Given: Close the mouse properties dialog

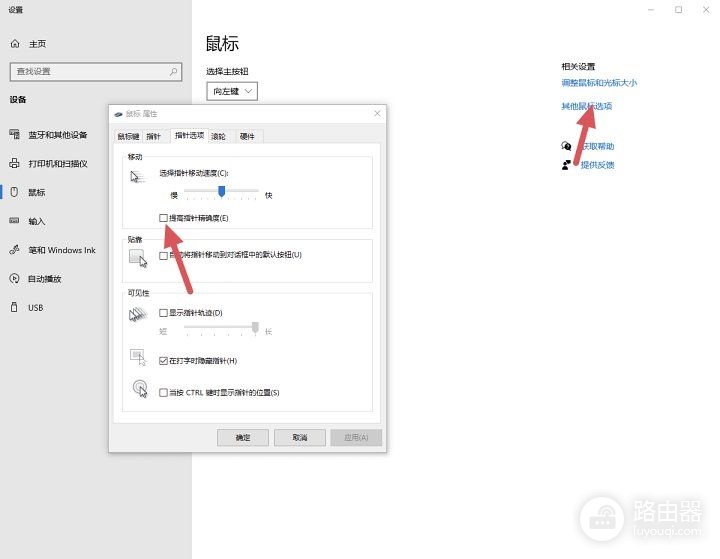Looking at the screenshot, I should [x=377, y=113].
